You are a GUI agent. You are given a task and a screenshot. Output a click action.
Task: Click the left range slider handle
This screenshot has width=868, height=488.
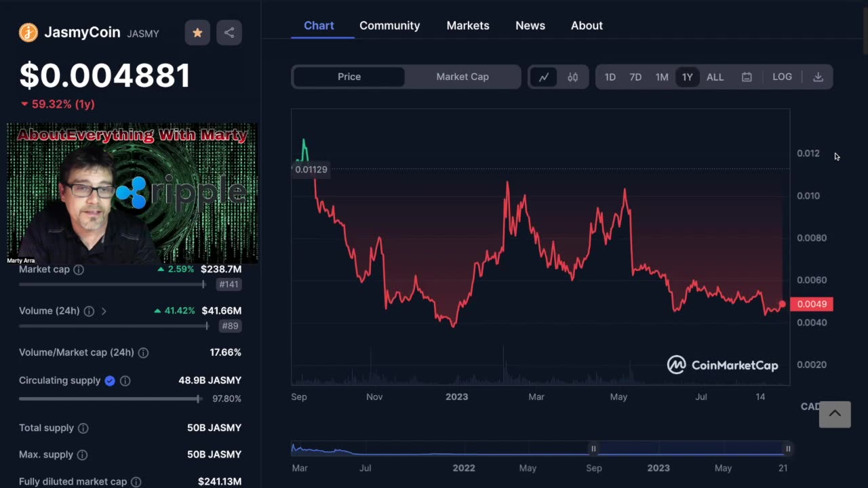593,449
